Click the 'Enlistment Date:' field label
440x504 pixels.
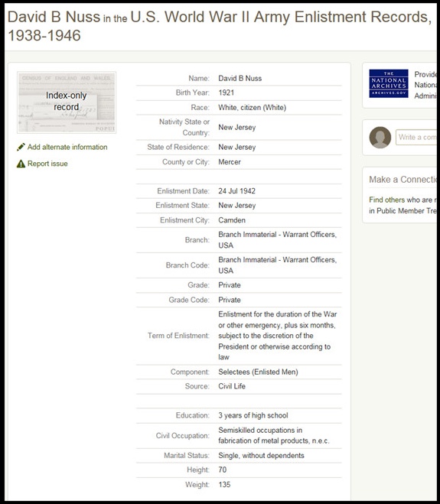pos(183,191)
